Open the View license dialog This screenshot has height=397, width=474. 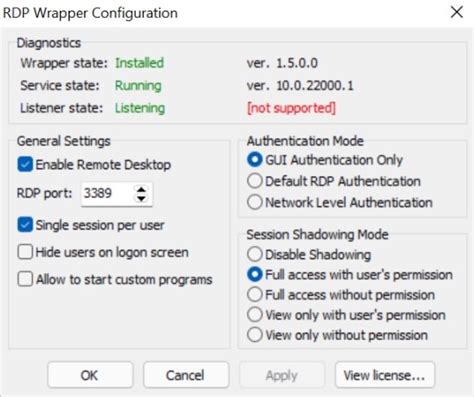point(385,375)
